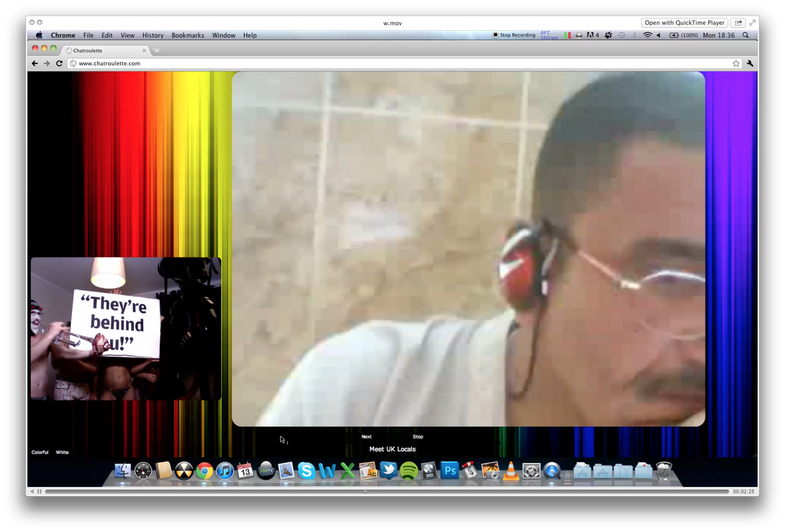Click Open with QuickTime Player button

coord(684,23)
